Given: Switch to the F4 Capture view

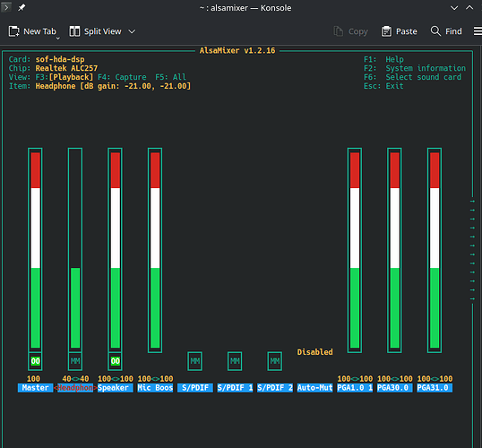Looking at the screenshot, I should (122, 77).
